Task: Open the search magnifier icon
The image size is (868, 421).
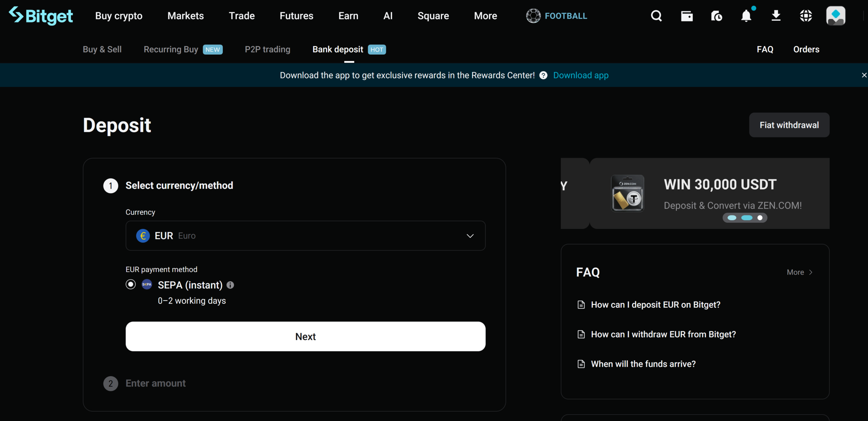Action: (656, 16)
